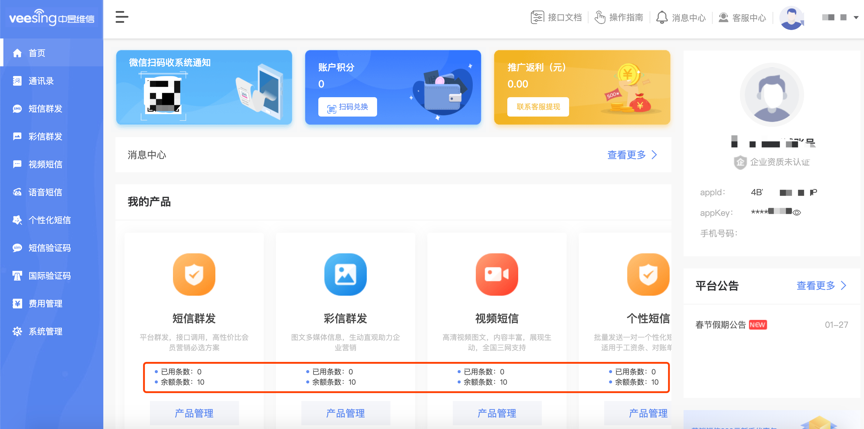Toggle appKey visibility with the eye icon

coord(797,211)
